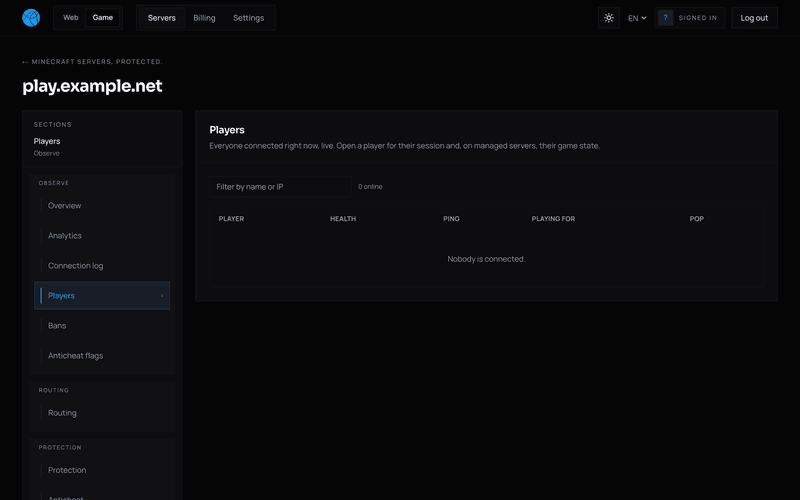Viewport: 800px width, 500px height.
Task: Switch to the Game mode tab
Action: [103, 17]
